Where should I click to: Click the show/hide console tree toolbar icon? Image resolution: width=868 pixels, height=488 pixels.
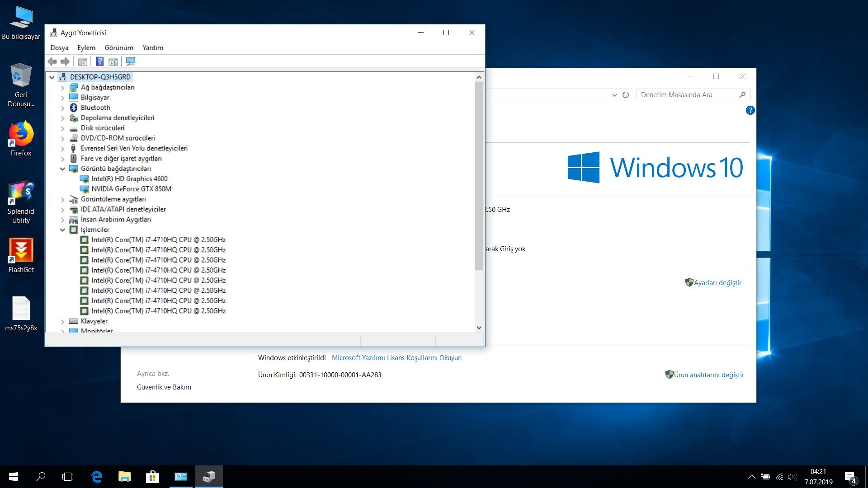[82, 61]
